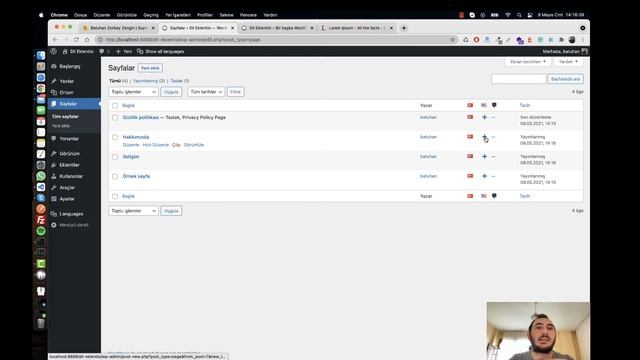Open the Profiller menu in the menu bar
The height and width of the screenshot is (360, 640).
pos(205,15)
